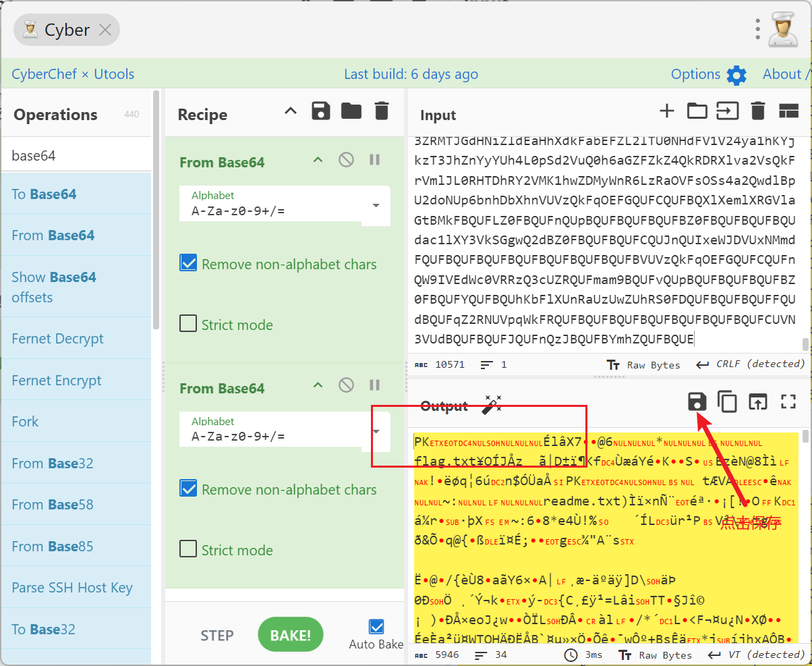The height and width of the screenshot is (666, 812).
Task: Change output VT line ending
Action: coord(757,655)
